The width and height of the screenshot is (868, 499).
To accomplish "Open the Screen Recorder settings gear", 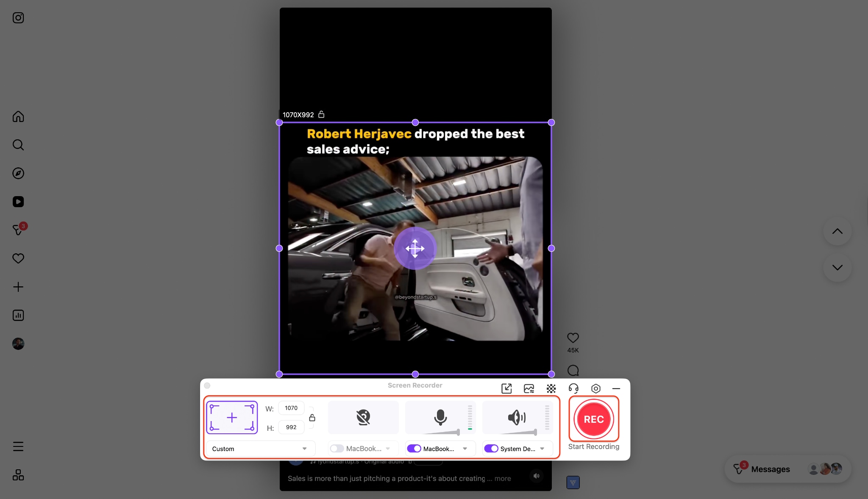I will click(x=595, y=388).
